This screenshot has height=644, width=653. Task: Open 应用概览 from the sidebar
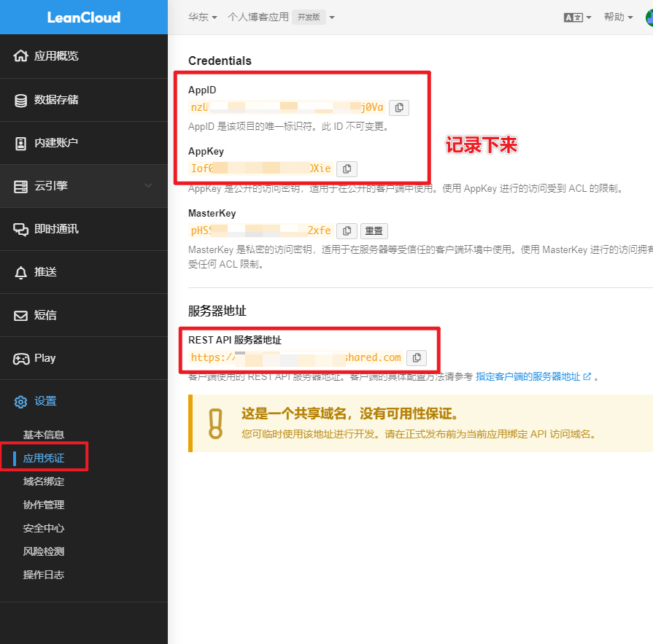56,56
